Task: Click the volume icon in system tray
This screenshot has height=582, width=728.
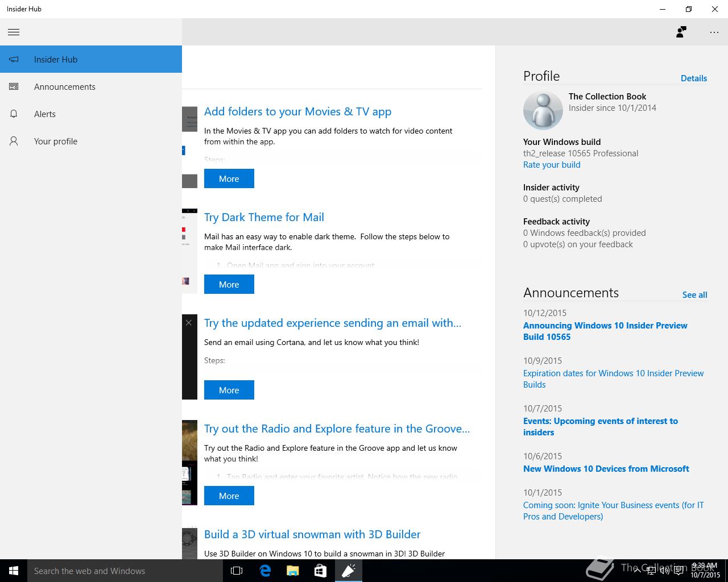Action: click(665, 571)
